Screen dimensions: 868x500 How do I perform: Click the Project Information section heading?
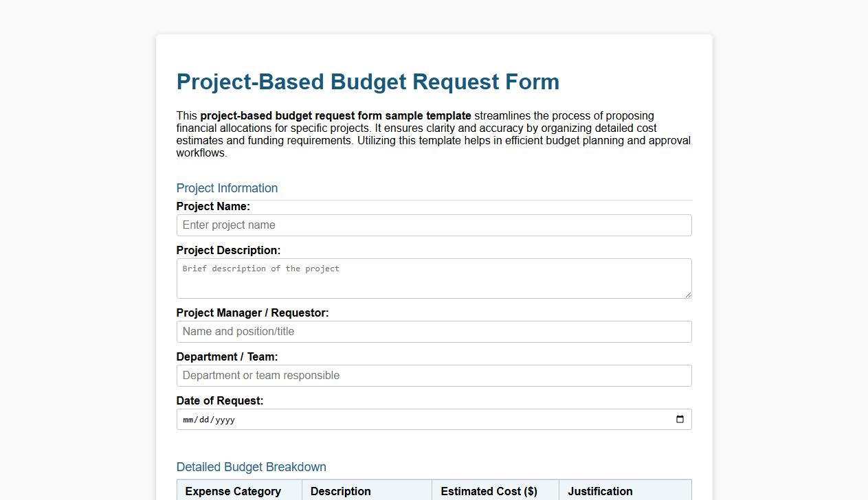(227, 187)
